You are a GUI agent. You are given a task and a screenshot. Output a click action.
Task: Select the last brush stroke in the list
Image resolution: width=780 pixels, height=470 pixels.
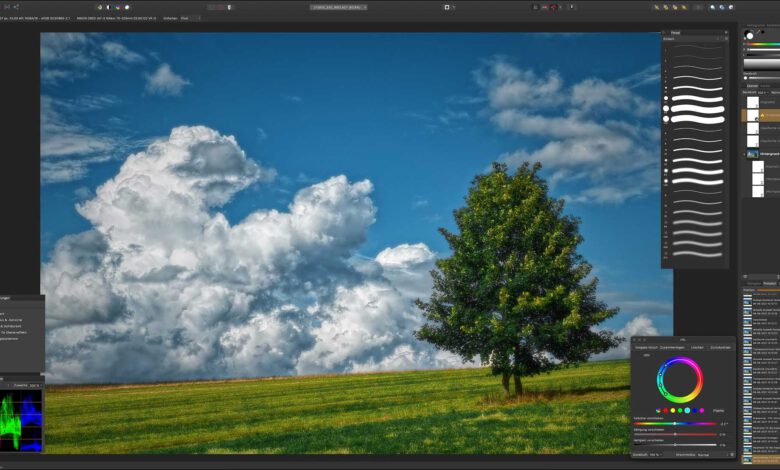pyautogui.click(x=698, y=254)
